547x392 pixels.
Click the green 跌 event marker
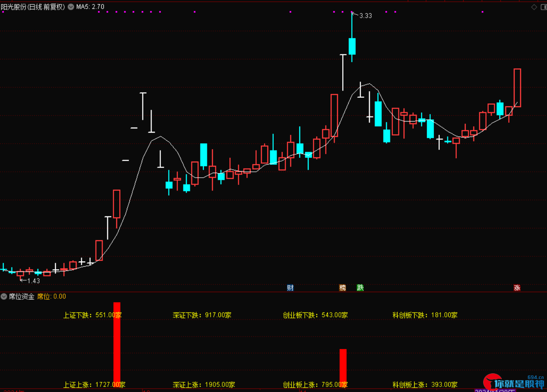click(x=360, y=288)
